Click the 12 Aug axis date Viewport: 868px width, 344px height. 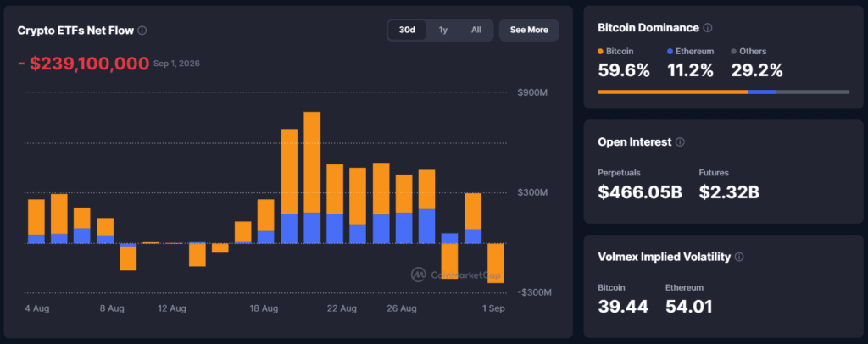point(171,308)
